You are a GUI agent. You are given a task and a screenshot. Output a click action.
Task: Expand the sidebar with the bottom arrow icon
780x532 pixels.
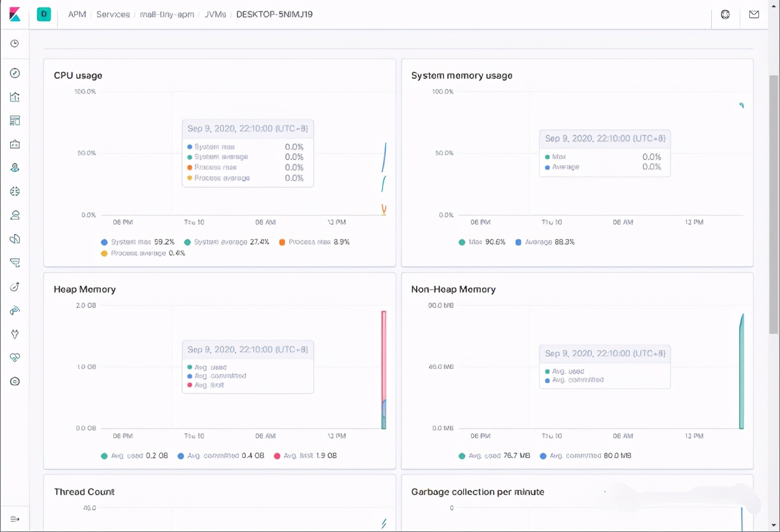pyautogui.click(x=15, y=519)
